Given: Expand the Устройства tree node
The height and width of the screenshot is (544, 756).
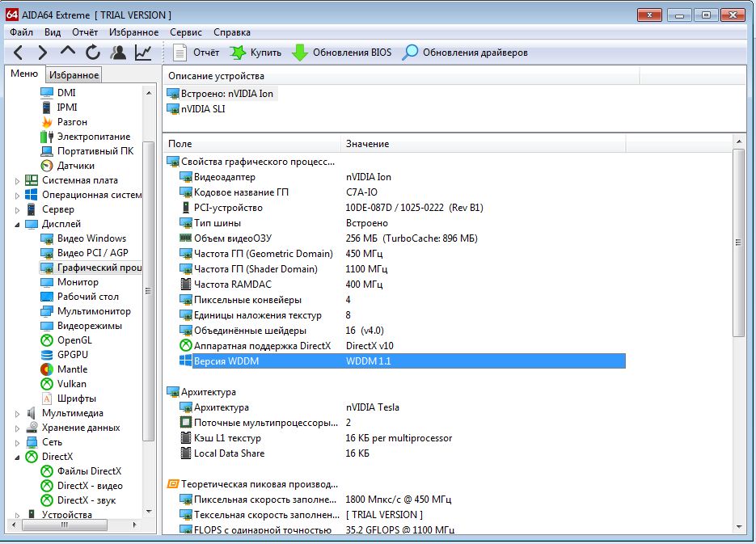Looking at the screenshot, I should (17, 515).
